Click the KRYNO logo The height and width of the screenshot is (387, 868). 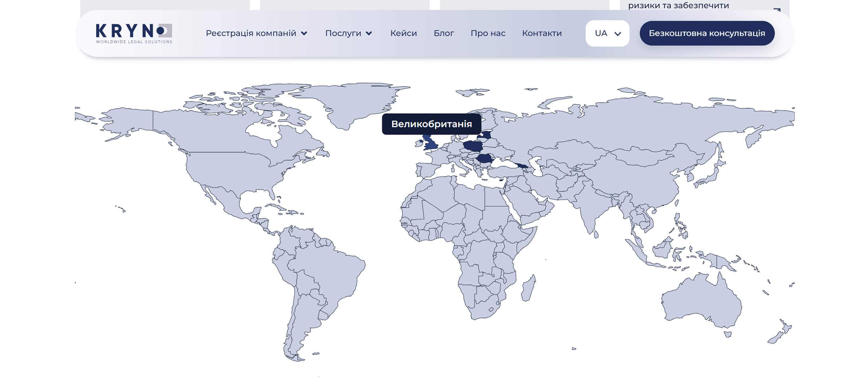[134, 33]
